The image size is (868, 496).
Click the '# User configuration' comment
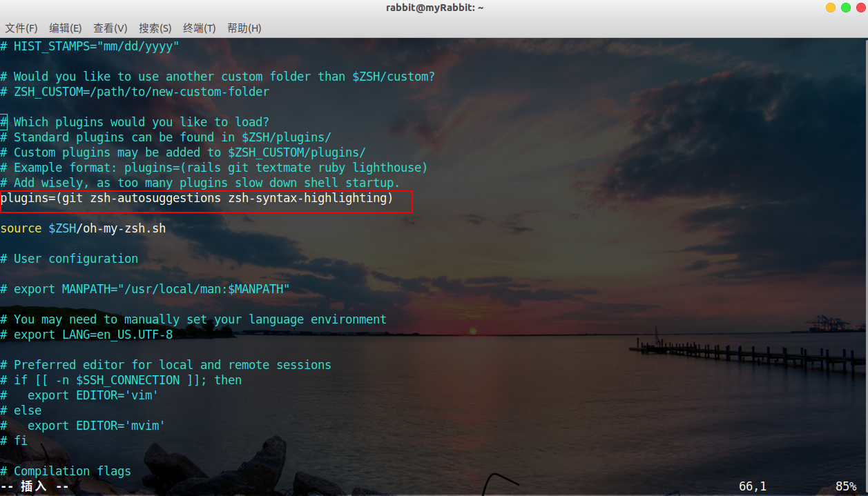69,259
